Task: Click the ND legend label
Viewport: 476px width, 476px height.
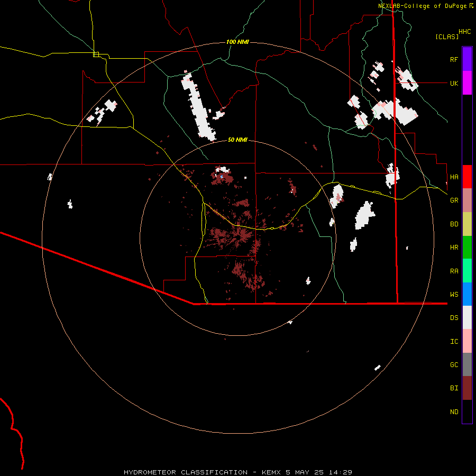Action: pos(454,412)
